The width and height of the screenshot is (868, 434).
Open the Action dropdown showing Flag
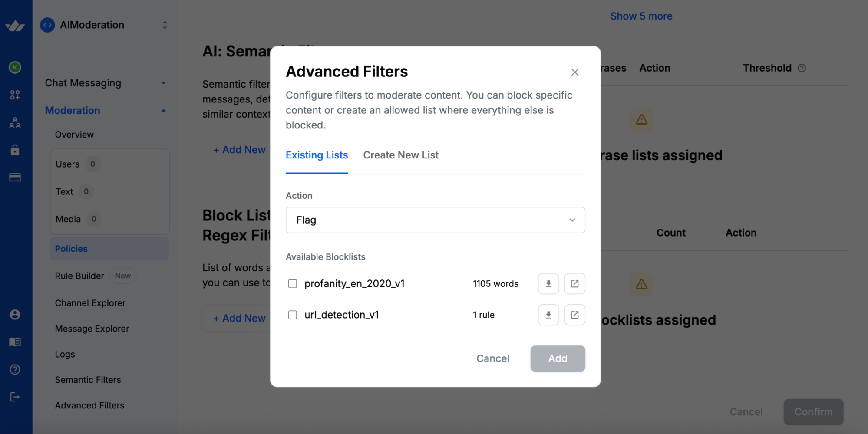point(435,220)
